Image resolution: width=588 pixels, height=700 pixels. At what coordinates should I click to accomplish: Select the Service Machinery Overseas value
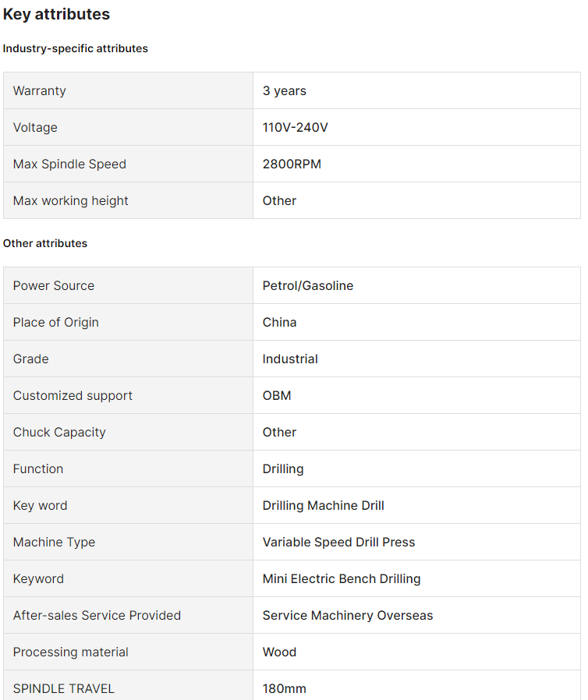point(348,616)
